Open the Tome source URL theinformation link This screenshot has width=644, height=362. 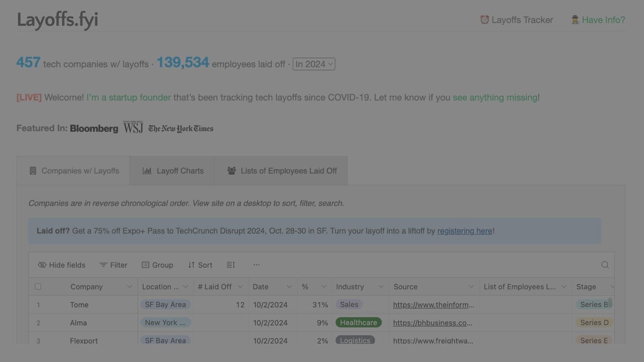[433, 305]
